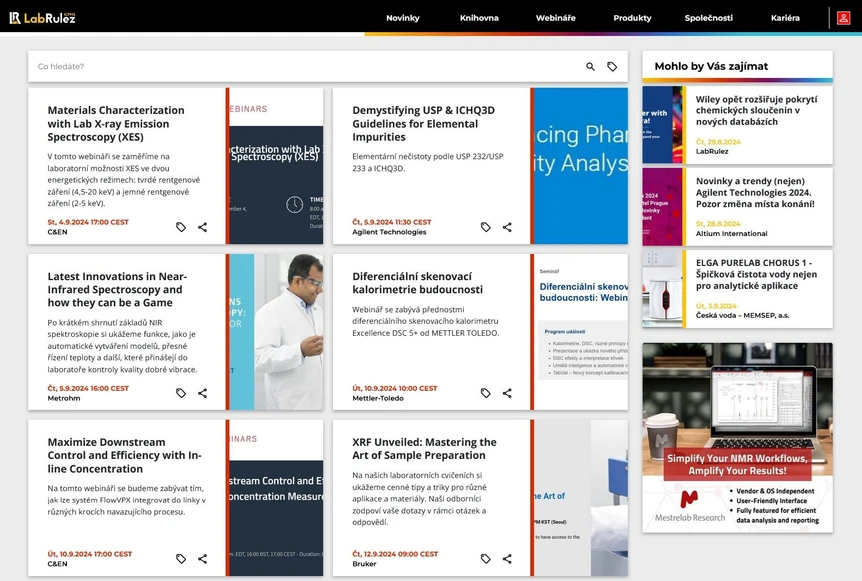Share the Materials Characterization webinar
Image resolution: width=862 pixels, height=581 pixels.
203,227
